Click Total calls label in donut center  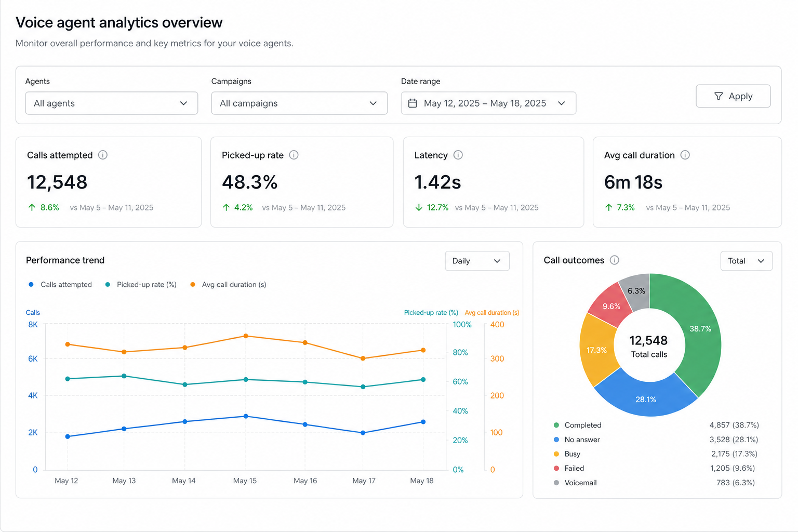click(649, 354)
